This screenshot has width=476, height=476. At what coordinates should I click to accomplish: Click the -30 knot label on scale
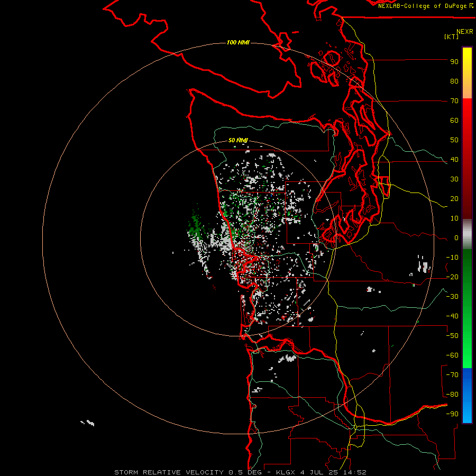(x=452, y=297)
